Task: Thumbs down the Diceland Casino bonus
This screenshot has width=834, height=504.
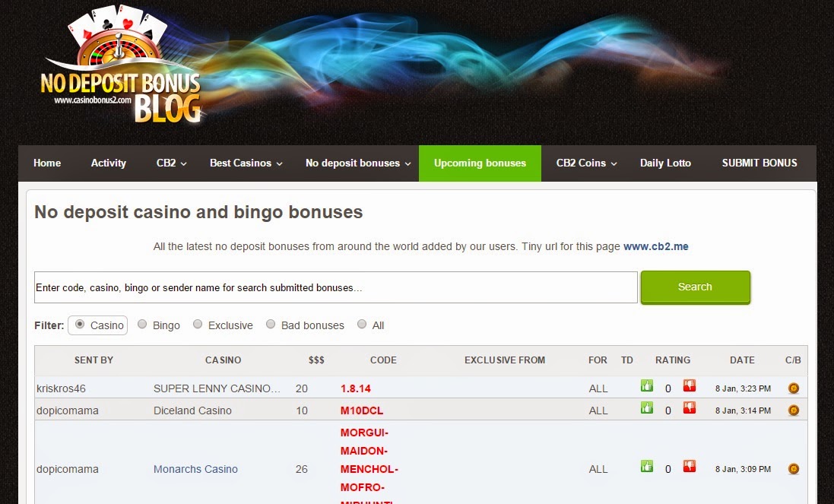Action: tap(690, 407)
